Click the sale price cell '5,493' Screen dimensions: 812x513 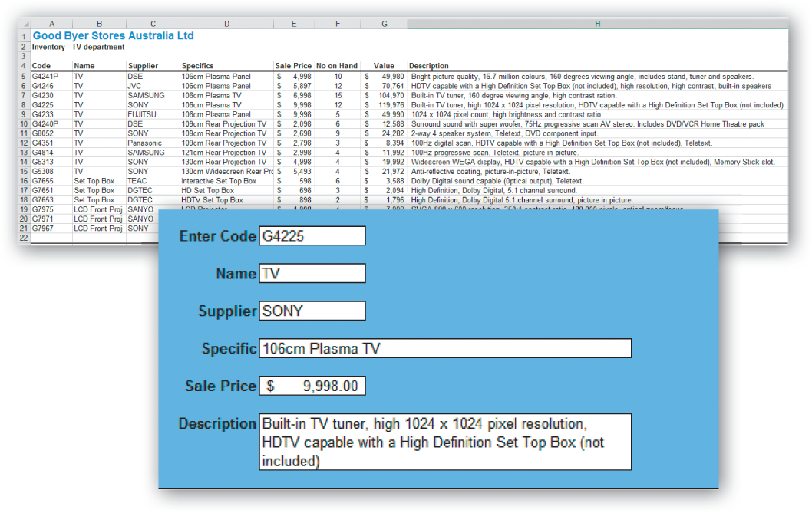coord(294,171)
